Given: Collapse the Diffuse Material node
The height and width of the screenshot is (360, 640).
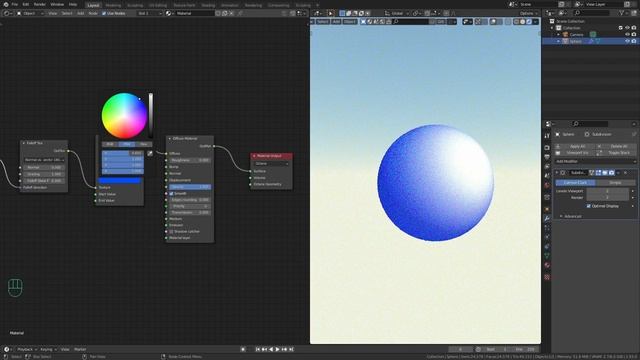Looking at the screenshot, I should pos(170,139).
